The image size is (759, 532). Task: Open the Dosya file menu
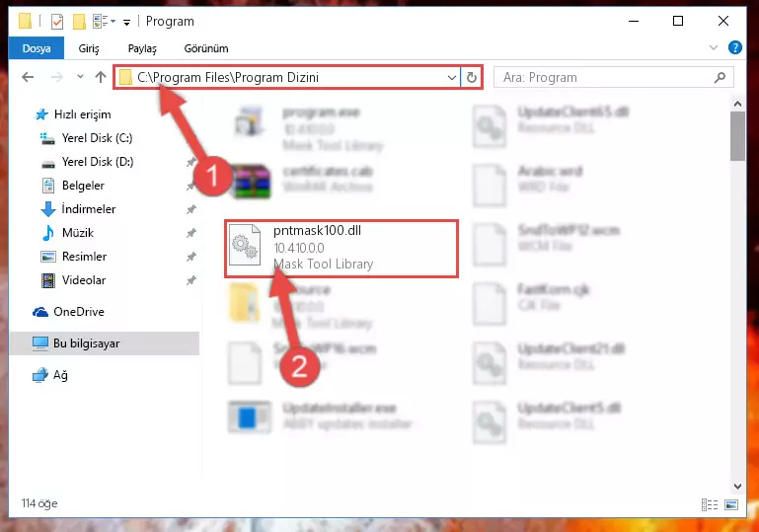(x=37, y=48)
